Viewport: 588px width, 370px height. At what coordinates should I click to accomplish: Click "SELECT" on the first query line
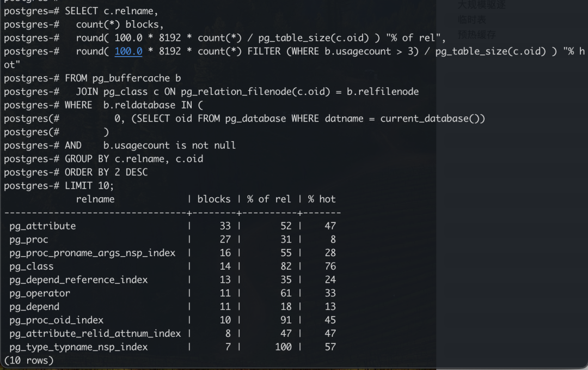click(x=81, y=11)
